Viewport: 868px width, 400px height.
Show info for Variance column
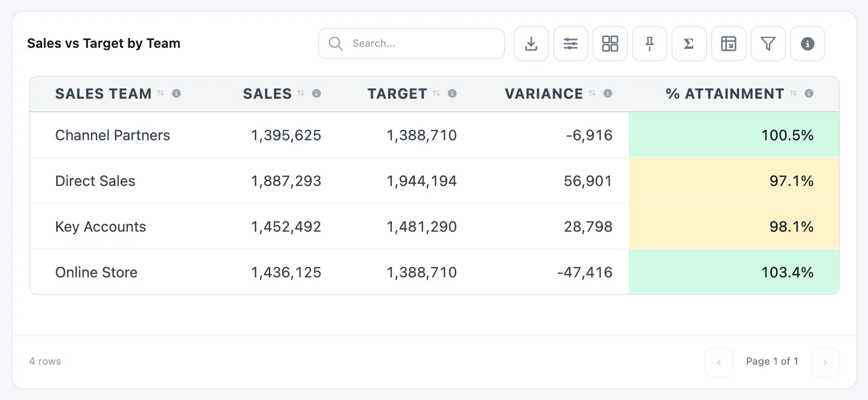[608, 94]
